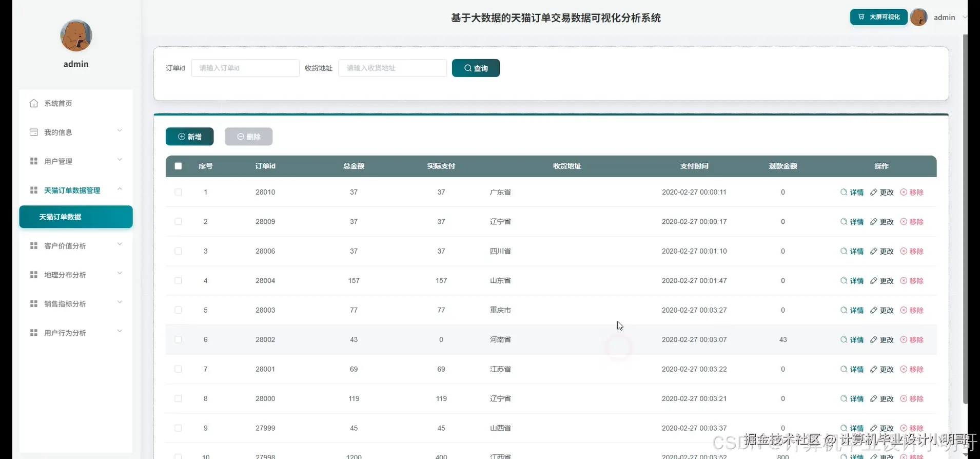980x459 pixels.
Task: Edit order 28010 with 更改
Action: [882, 192]
